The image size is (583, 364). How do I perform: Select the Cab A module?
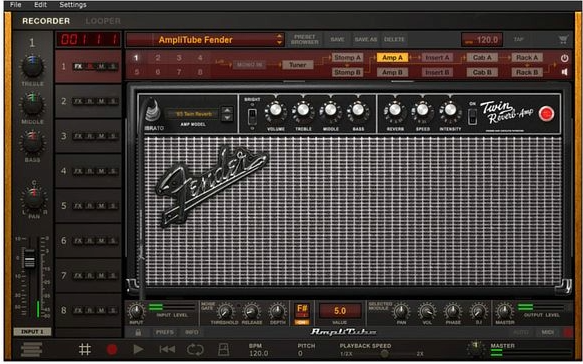[x=482, y=58]
